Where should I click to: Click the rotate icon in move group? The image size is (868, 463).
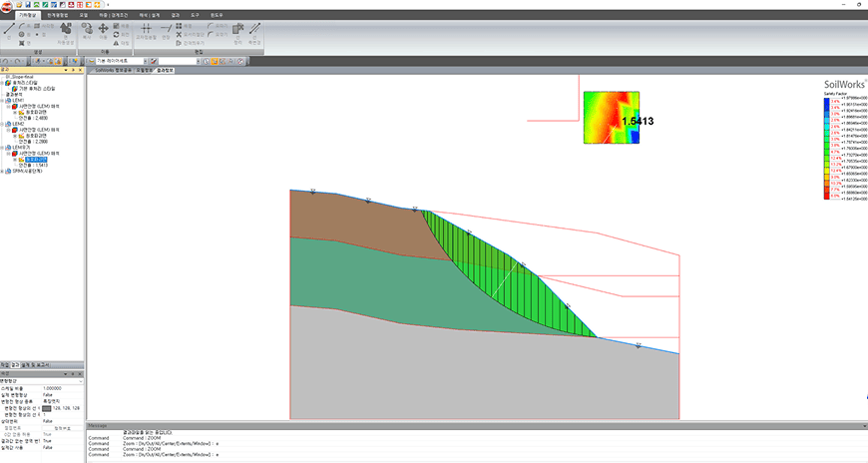click(117, 34)
